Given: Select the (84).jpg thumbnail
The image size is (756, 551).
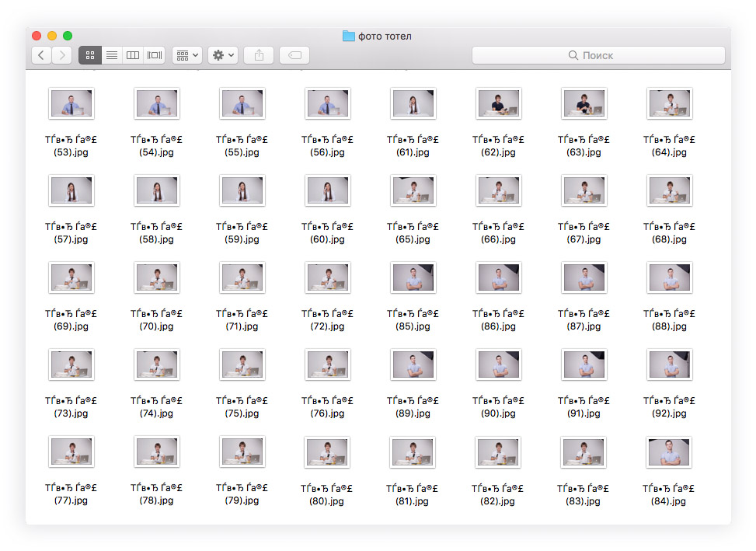Looking at the screenshot, I should [x=669, y=452].
